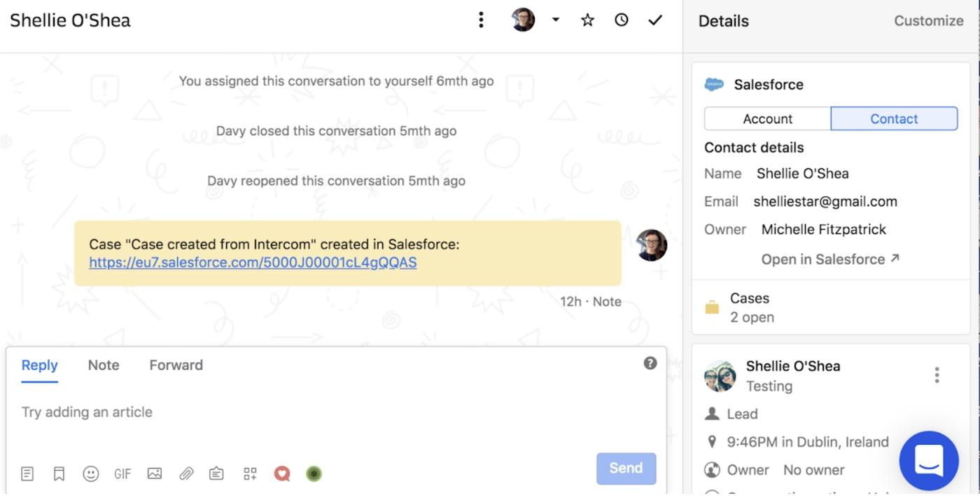Image resolution: width=980 pixels, height=496 pixels.
Task: Open the apps grid icon in composer
Action: [250, 474]
